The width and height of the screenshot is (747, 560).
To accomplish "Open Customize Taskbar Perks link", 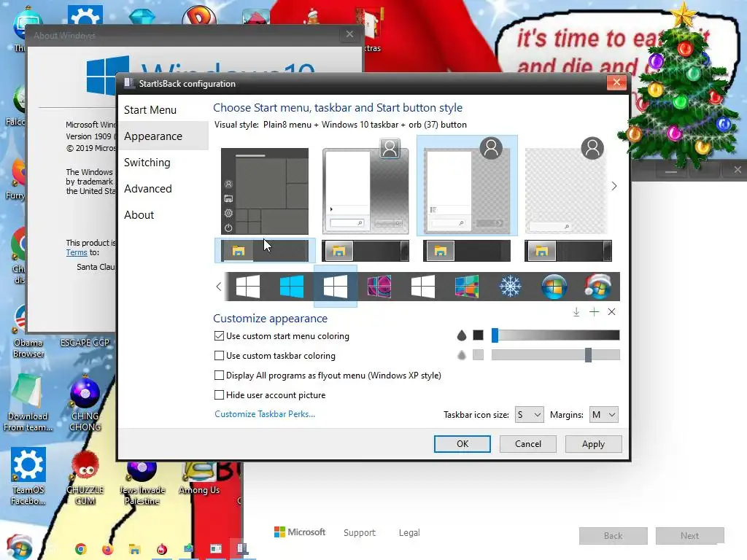I will click(264, 414).
